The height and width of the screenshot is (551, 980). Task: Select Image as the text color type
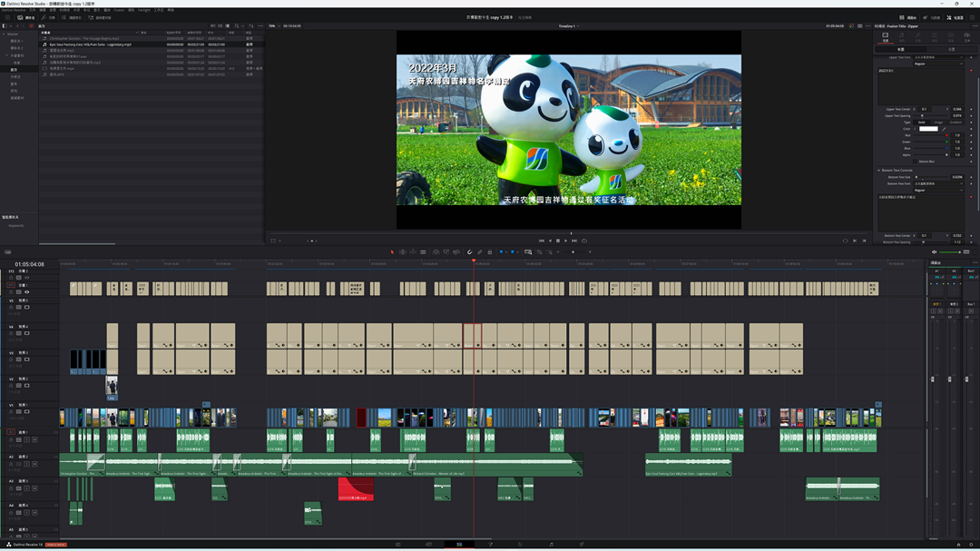pos(938,123)
